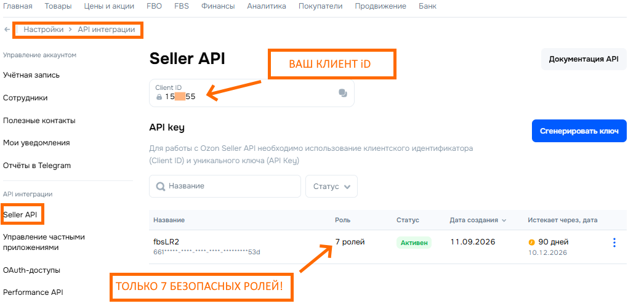Click the Client ID field

point(252,93)
